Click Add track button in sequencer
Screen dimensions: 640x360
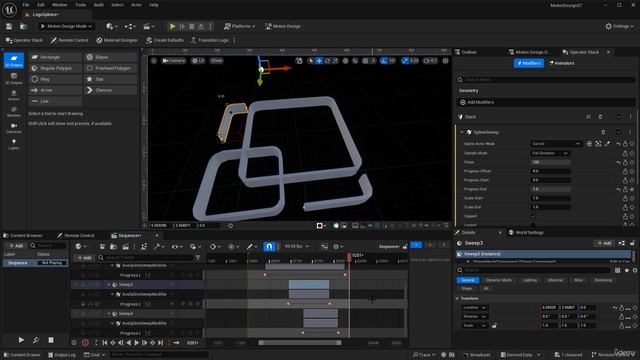pos(84,258)
